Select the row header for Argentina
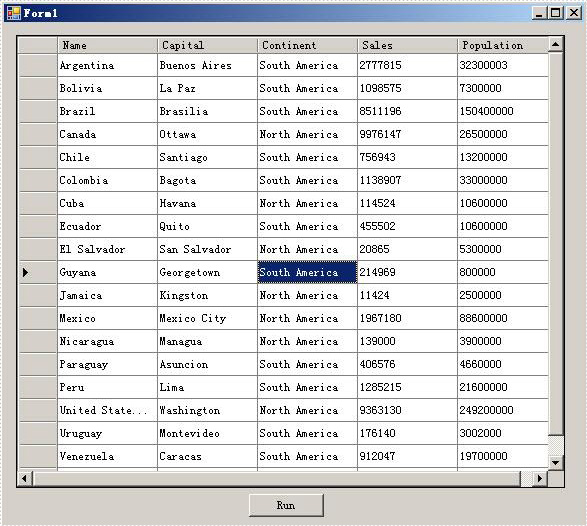This screenshot has width=587, height=526. click(x=37, y=65)
